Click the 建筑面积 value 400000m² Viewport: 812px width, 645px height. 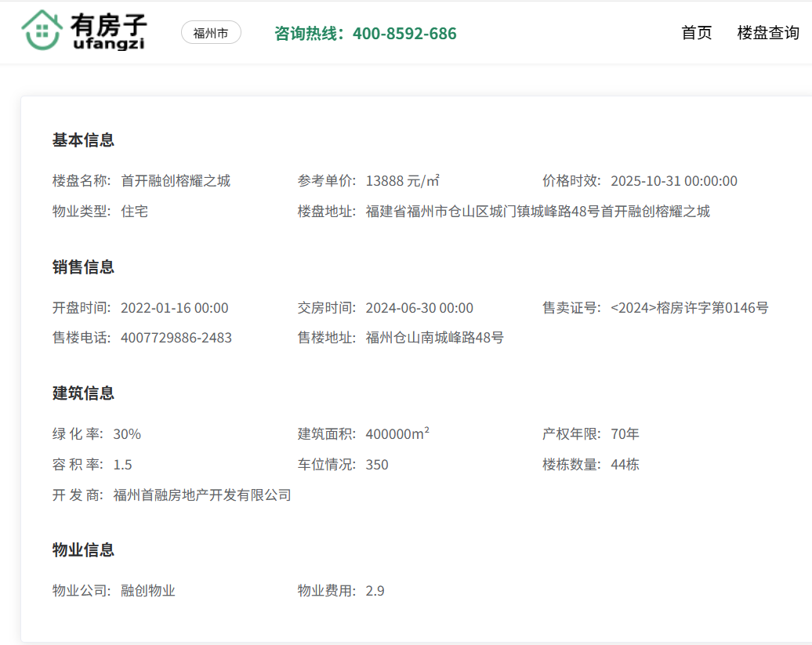point(397,434)
